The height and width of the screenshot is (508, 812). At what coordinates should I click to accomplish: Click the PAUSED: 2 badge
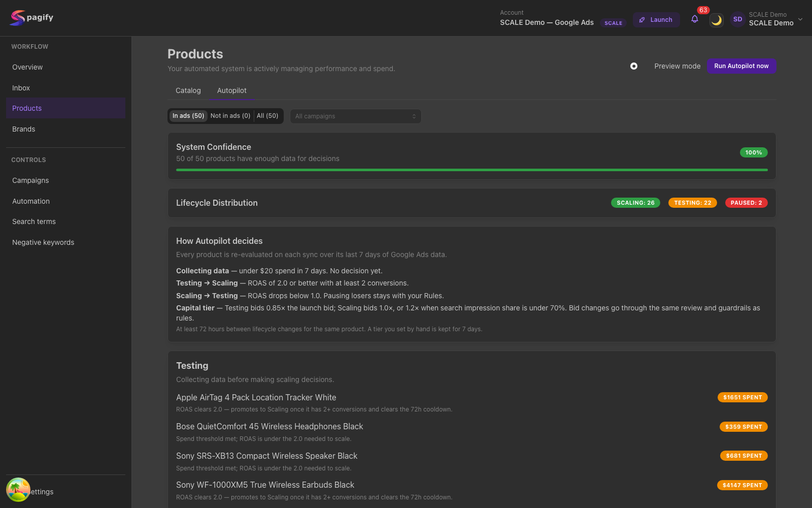click(746, 203)
